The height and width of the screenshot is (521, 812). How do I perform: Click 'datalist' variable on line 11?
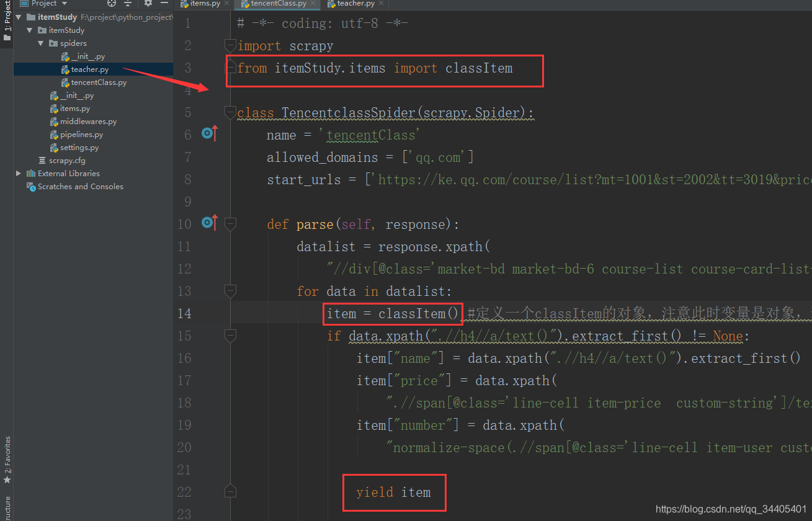tap(326, 247)
